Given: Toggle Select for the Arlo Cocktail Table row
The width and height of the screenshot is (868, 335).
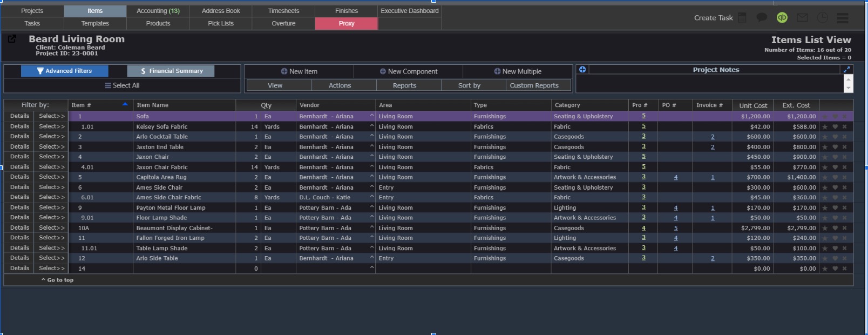Looking at the screenshot, I should [51, 137].
